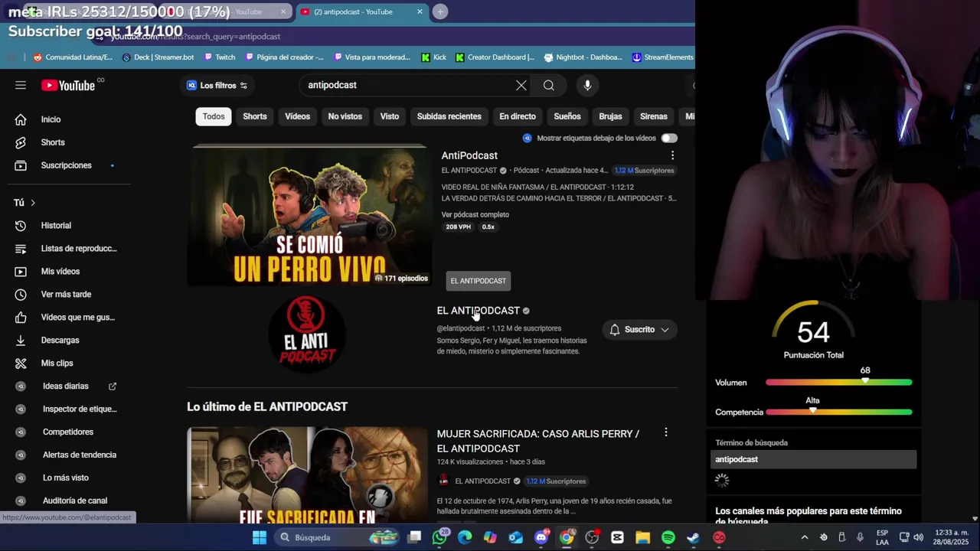Open Mujer Sacrificada video thumbnail

point(307,475)
